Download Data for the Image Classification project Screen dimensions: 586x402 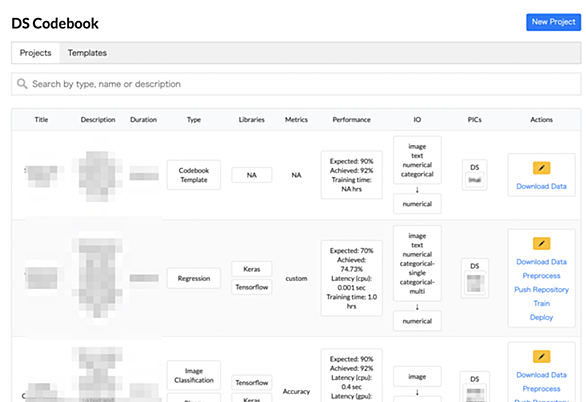(x=541, y=375)
